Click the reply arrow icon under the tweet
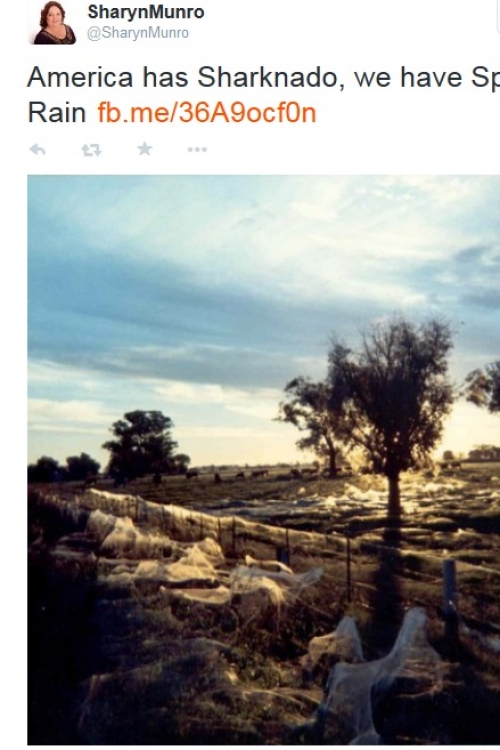Viewport: 500px width, 750px height. [38, 150]
